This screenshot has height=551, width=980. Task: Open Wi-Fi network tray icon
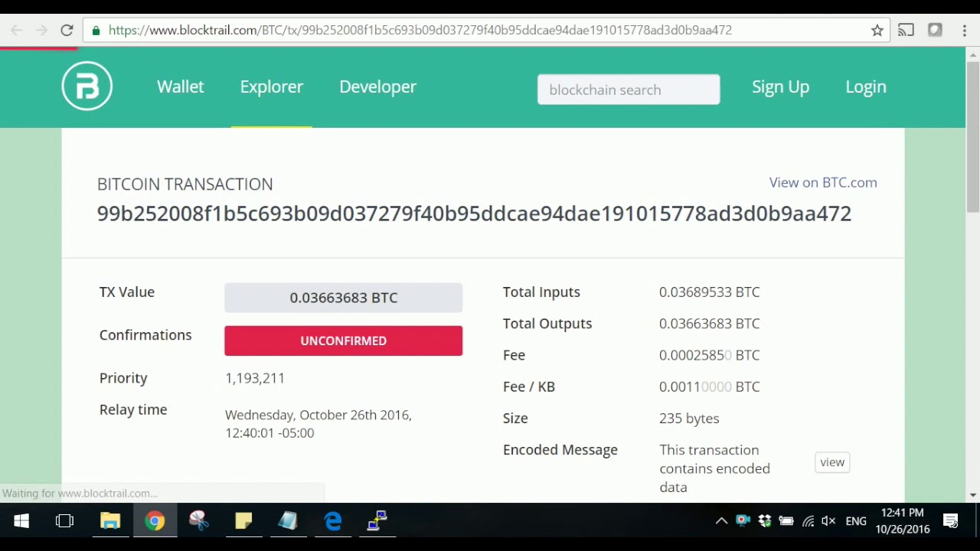808,521
